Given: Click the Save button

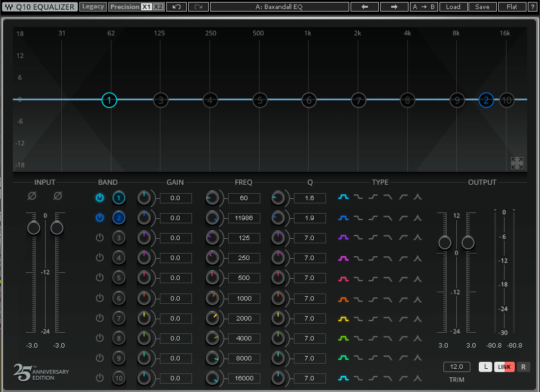Looking at the screenshot, I should click(x=482, y=6).
